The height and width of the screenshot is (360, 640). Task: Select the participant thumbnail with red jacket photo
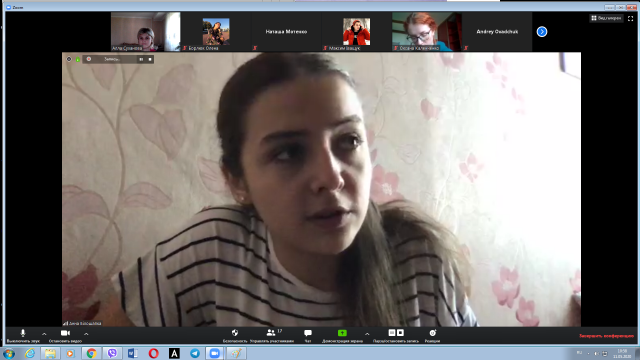(x=356, y=31)
